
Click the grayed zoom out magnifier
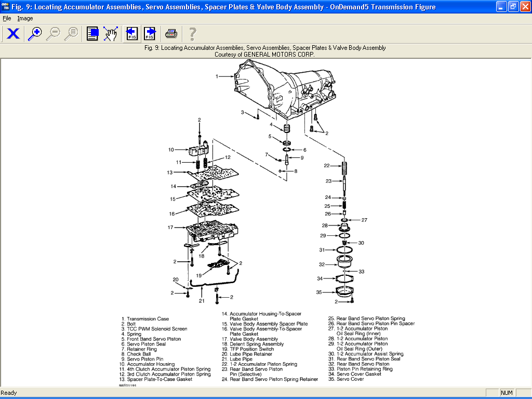pos(53,34)
